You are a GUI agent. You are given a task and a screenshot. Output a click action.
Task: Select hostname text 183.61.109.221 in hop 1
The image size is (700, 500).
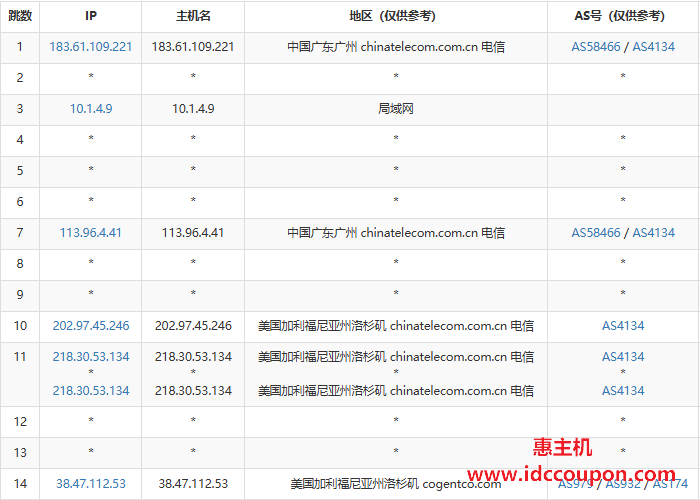[193, 47]
